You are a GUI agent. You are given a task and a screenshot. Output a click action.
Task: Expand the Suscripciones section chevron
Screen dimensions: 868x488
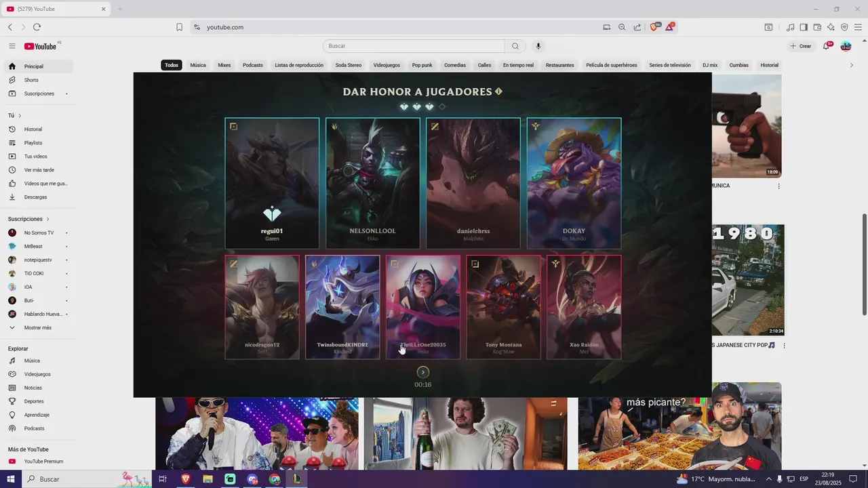point(47,219)
